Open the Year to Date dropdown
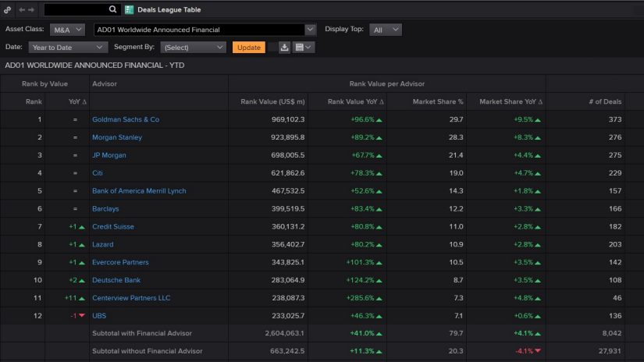This screenshot has height=362, width=644. point(68,47)
